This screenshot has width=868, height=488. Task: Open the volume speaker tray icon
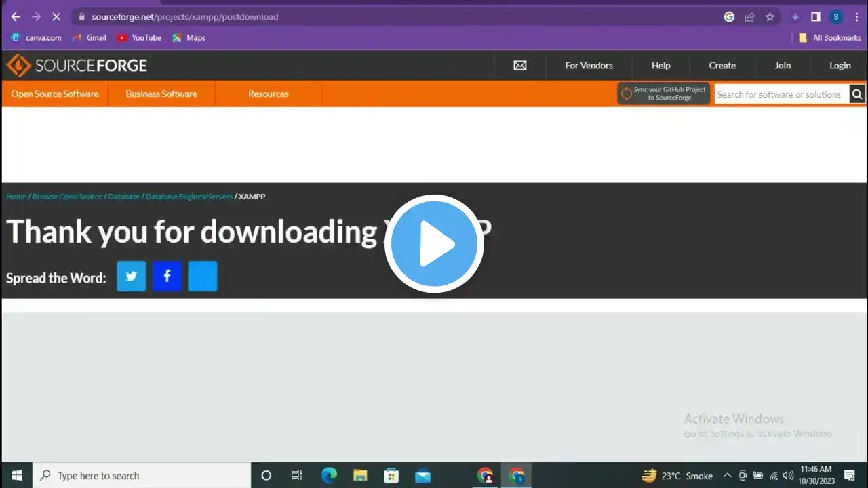pos(789,475)
